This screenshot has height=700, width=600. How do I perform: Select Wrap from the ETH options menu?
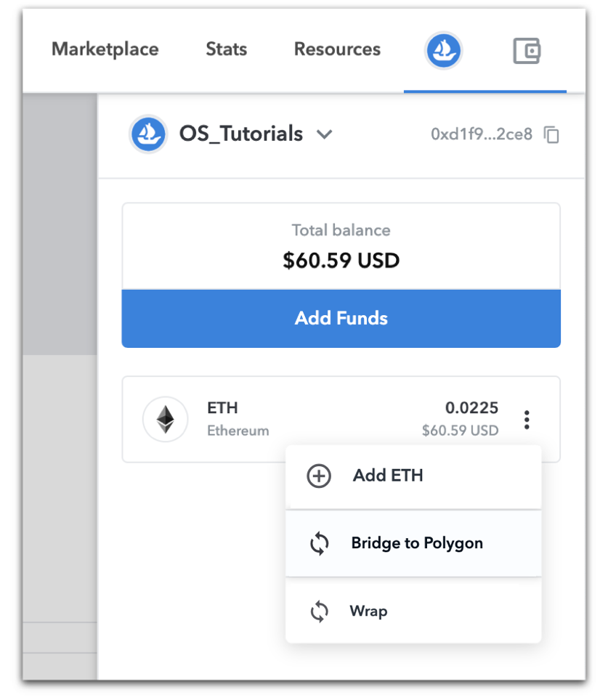[368, 611]
